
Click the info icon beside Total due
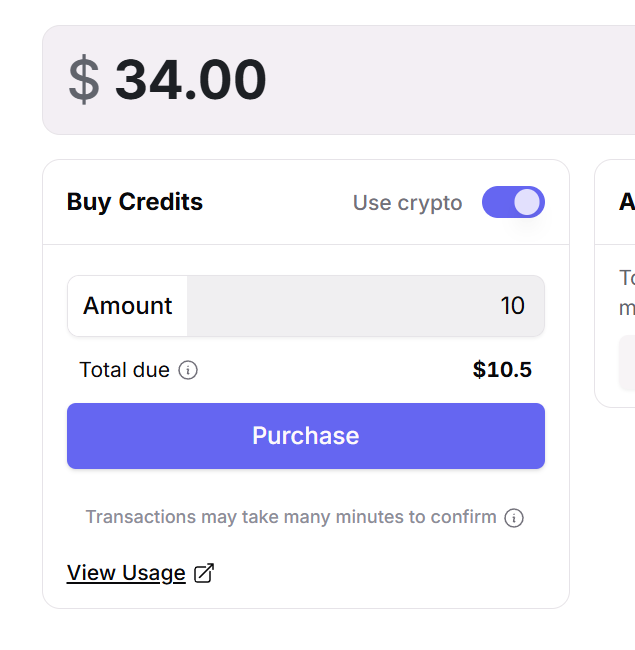point(188,370)
